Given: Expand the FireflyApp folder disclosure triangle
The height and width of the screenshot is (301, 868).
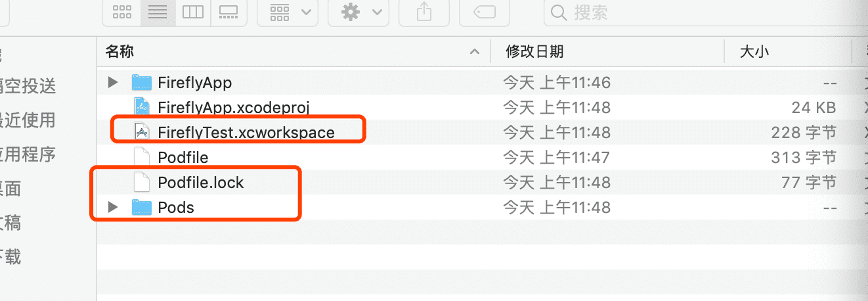Looking at the screenshot, I should [113, 82].
